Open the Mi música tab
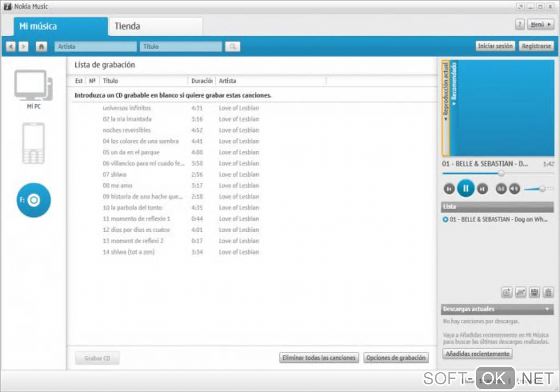 (x=60, y=26)
